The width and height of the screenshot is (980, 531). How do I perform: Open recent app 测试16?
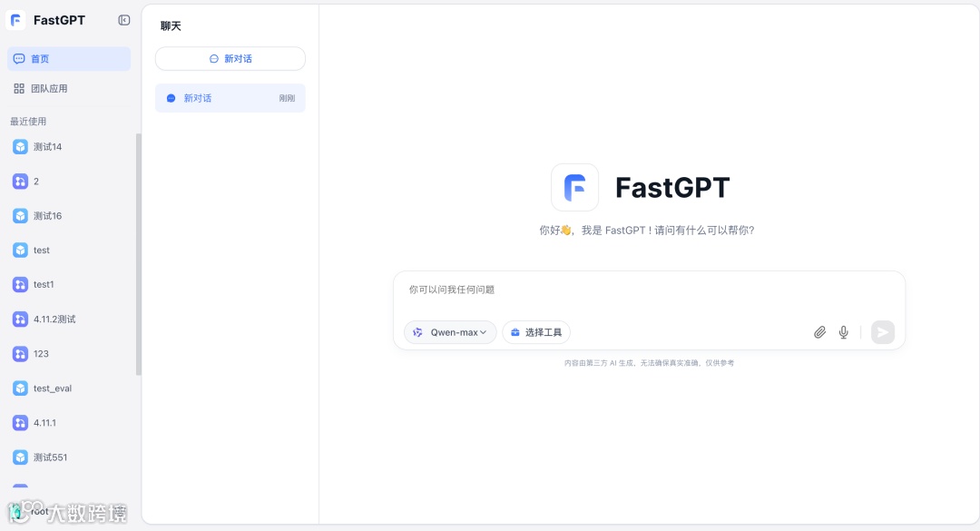coord(69,216)
